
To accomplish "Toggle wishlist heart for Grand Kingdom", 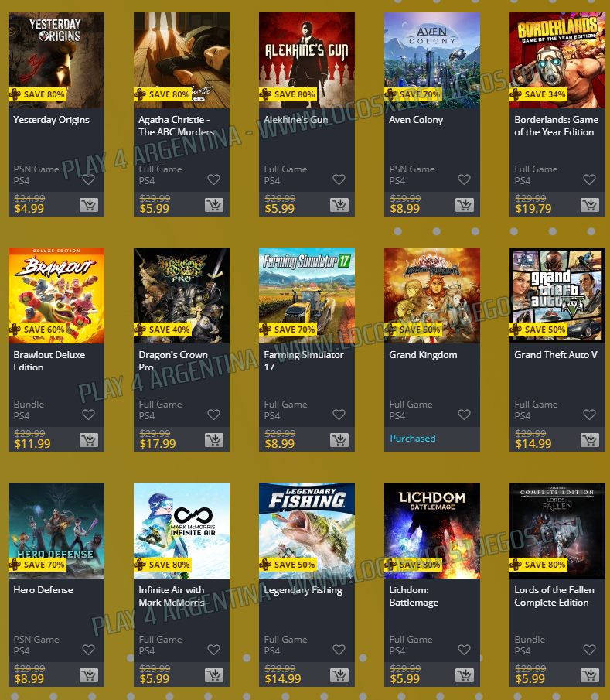I will click(x=464, y=415).
